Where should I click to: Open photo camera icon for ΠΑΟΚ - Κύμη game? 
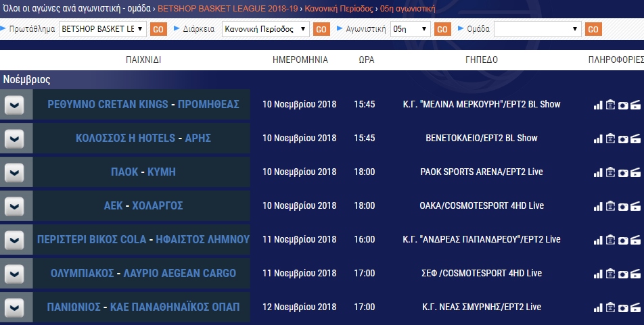pos(623,173)
